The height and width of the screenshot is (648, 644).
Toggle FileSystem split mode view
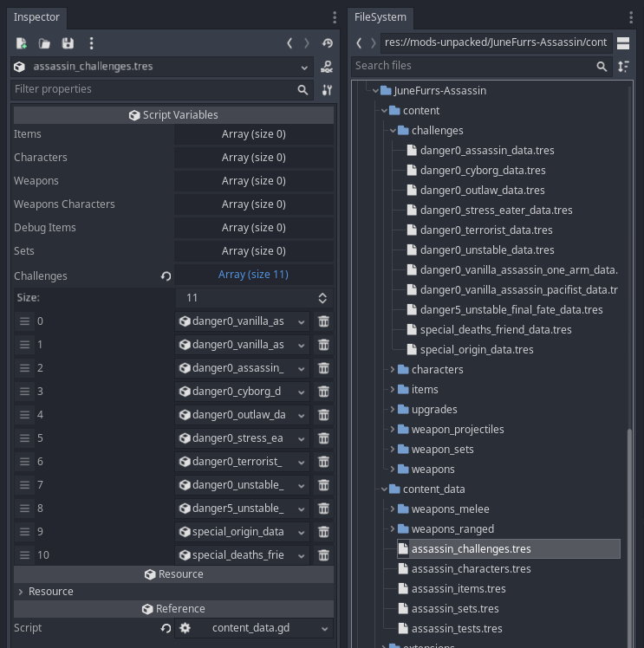tap(623, 43)
